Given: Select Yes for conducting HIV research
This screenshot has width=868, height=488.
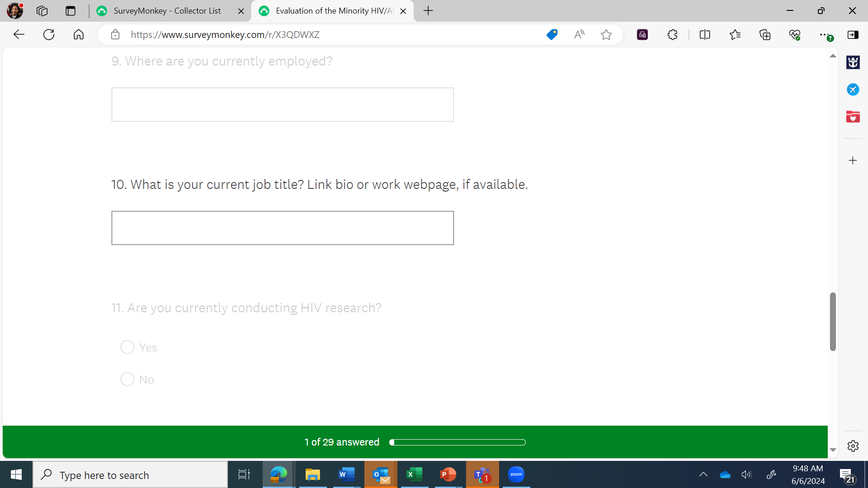Looking at the screenshot, I should click(x=127, y=347).
